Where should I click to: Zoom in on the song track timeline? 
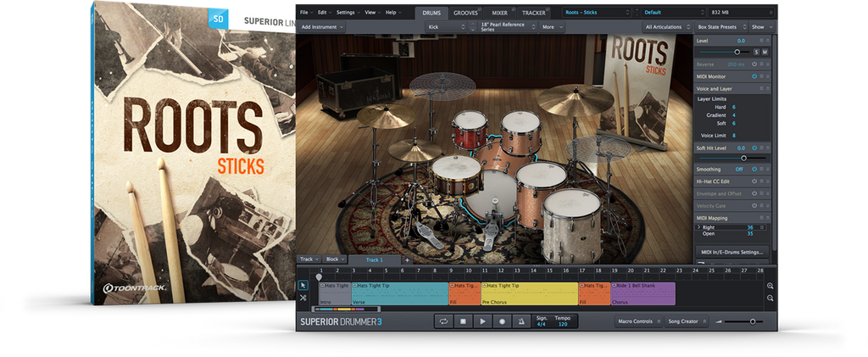770,286
